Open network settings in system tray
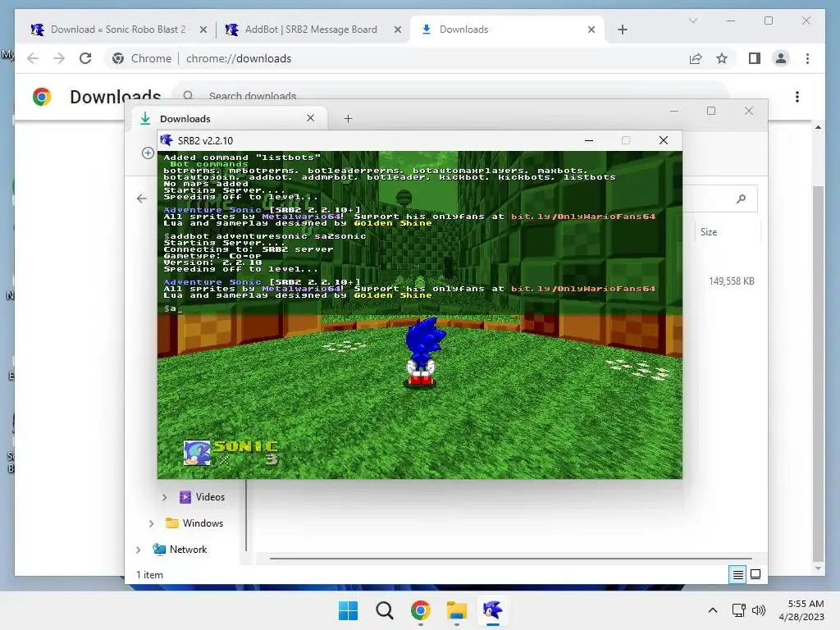 point(739,610)
